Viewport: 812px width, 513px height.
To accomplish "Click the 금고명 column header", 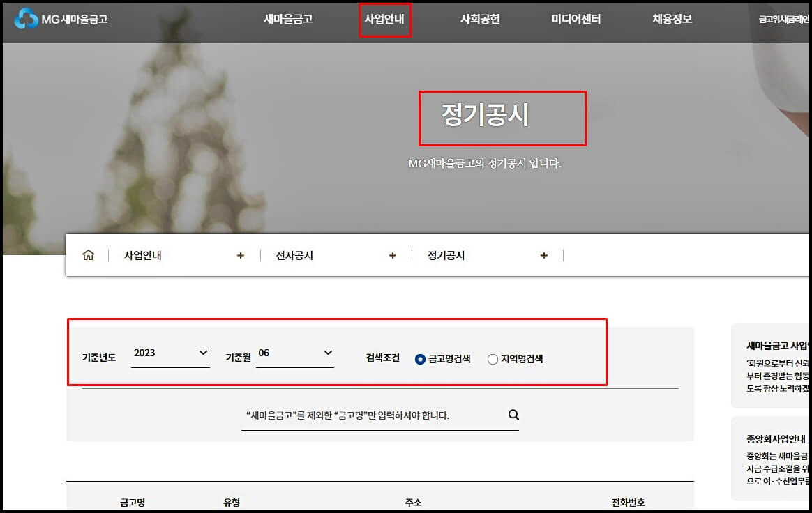I will [x=133, y=503].
